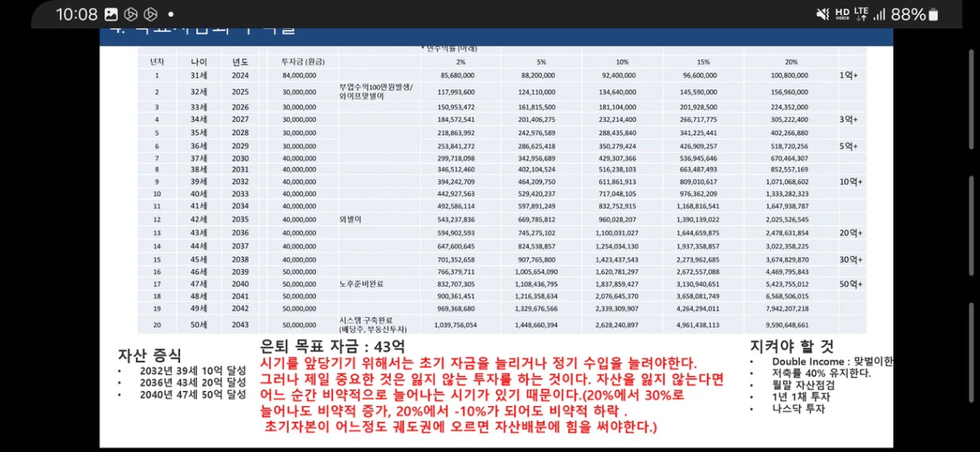Click the '년도' column header
Image resolution: width=980 pixels, height=452 pixels.
tap(240, 61)
